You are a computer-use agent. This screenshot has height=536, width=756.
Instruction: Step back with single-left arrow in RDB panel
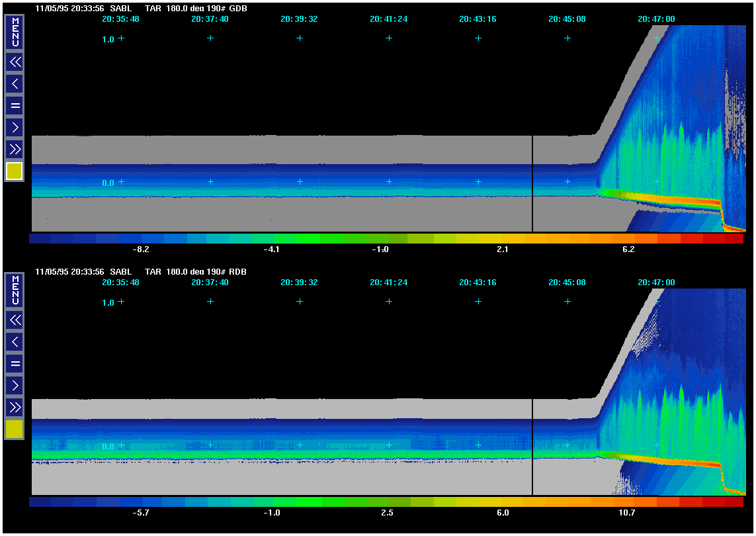pyautogui.click(x=15, y=341)
